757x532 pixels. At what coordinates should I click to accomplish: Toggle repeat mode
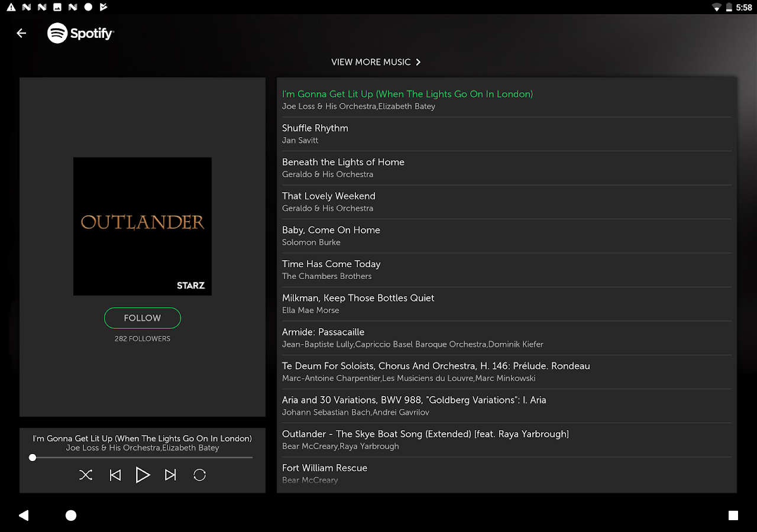199,475
